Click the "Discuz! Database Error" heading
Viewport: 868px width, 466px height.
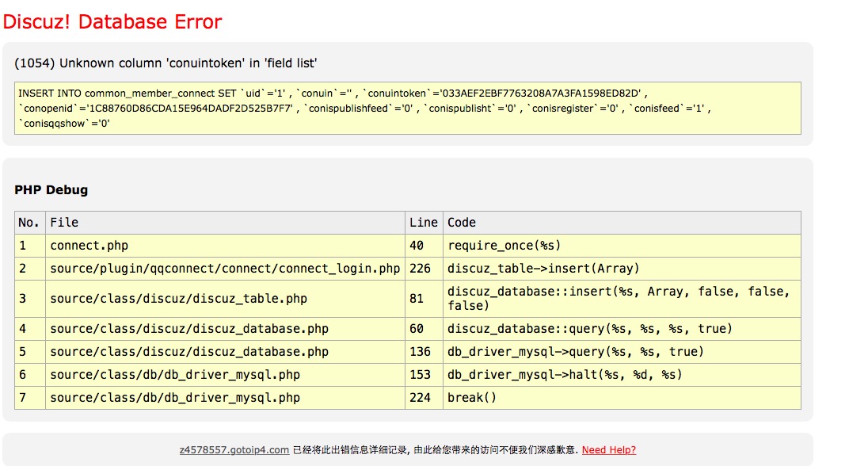coord(112,21)
